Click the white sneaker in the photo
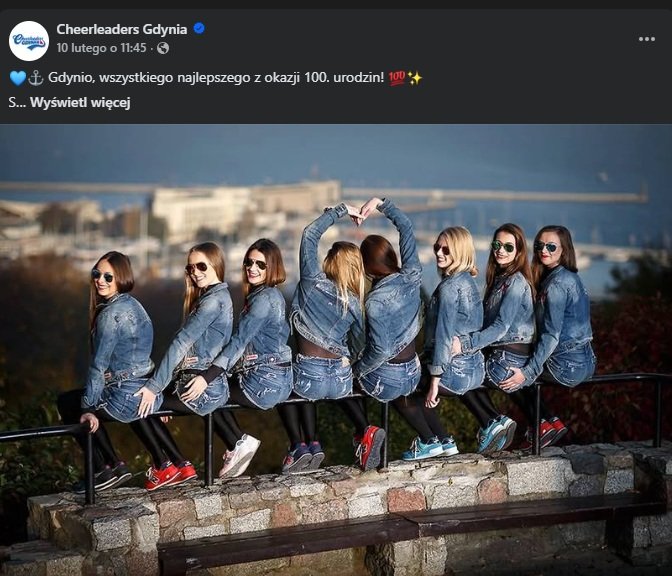The height and width of the screenshot is (576, 672). (x=239, y=456)
